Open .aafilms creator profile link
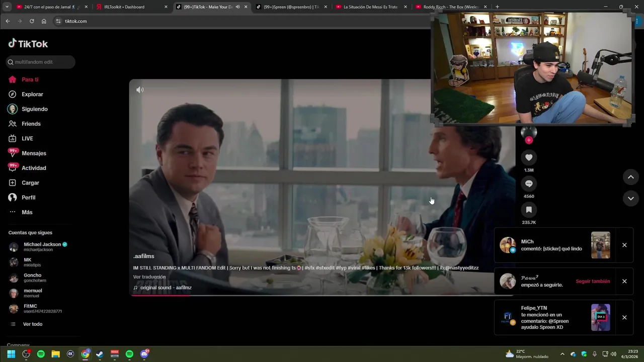644x362 pixels. (143, 256)
